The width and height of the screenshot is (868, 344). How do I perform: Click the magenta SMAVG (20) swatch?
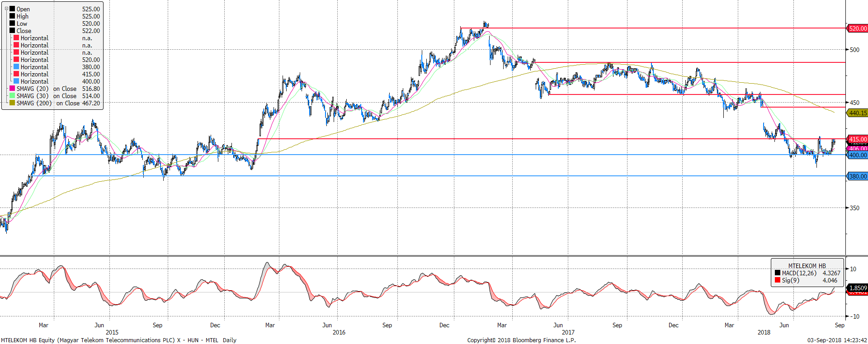coord(12,89)
